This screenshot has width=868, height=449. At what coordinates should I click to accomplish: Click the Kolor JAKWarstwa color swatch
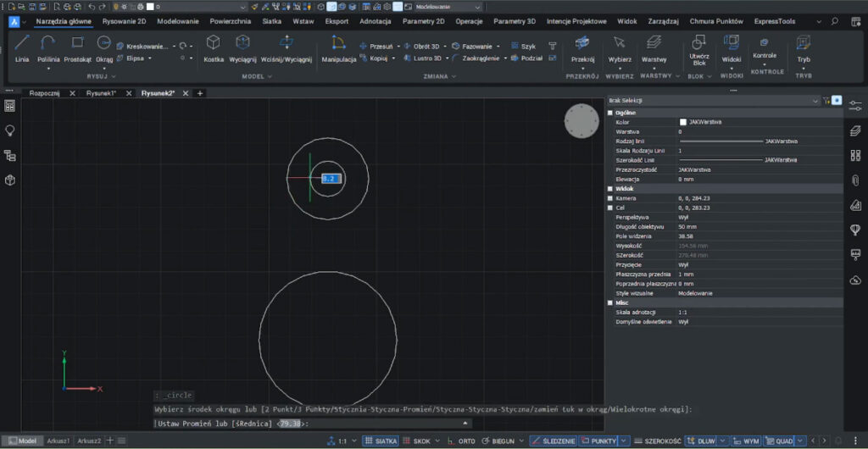pyautogui.click(x=682, y=122)
